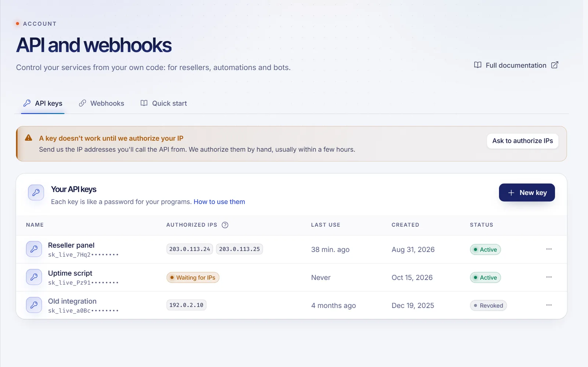Click the Status column header
The width and height of the screenshot is (588, 367).
[x=481, y=225]
